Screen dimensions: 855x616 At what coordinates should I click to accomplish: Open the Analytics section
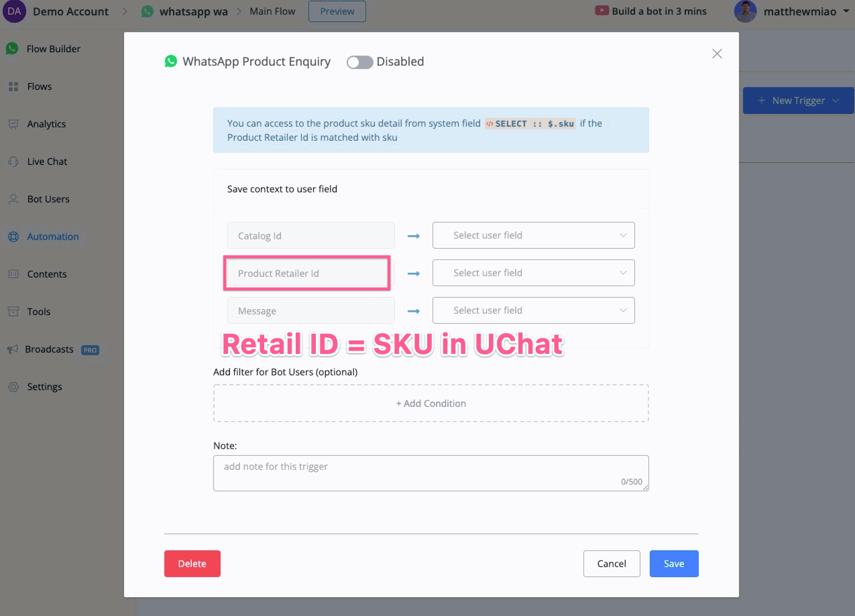tap(46, 124)
